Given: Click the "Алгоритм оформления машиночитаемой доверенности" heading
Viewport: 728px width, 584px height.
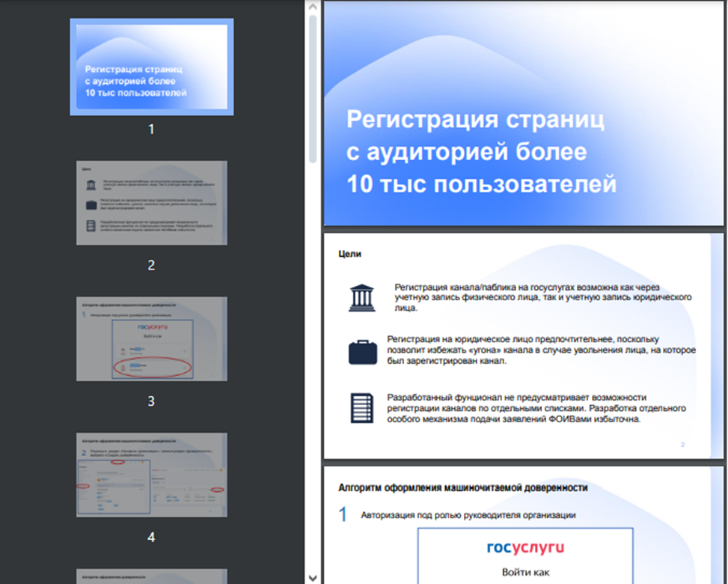Looking at the screenshot, I should tap(462, 487).
